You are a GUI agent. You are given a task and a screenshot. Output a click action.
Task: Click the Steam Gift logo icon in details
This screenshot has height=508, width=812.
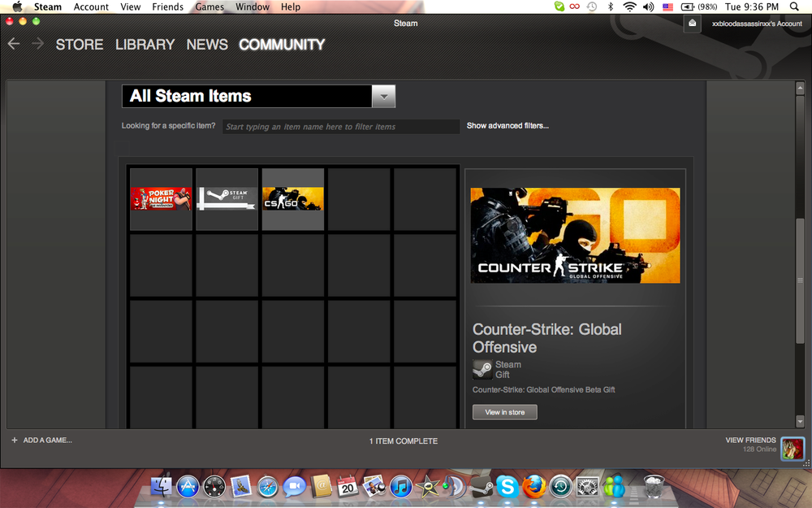pos(482,370)
